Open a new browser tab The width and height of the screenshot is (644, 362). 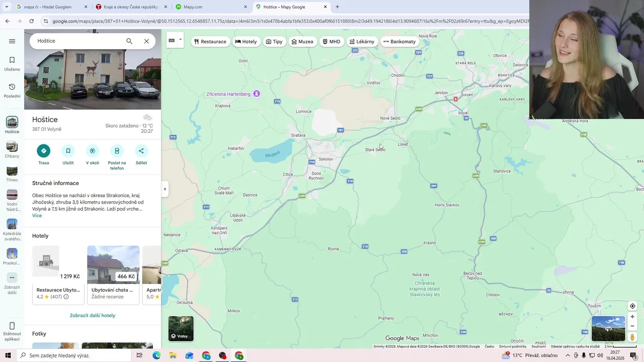[x=337, y=7]
